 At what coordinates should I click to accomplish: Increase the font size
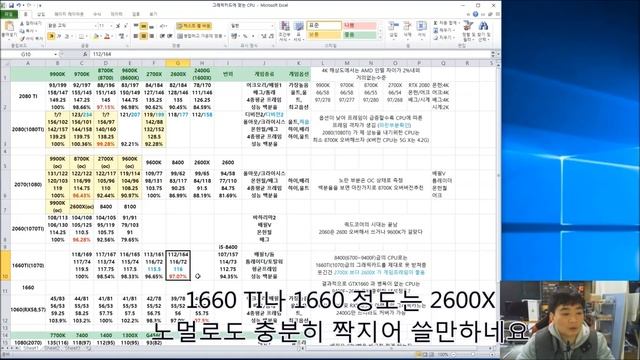[x=118, y=26]
